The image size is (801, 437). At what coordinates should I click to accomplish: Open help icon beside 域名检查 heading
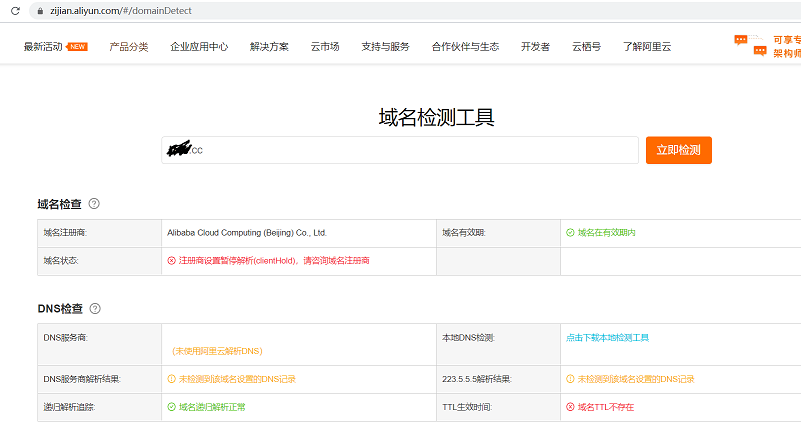(94, 203)
